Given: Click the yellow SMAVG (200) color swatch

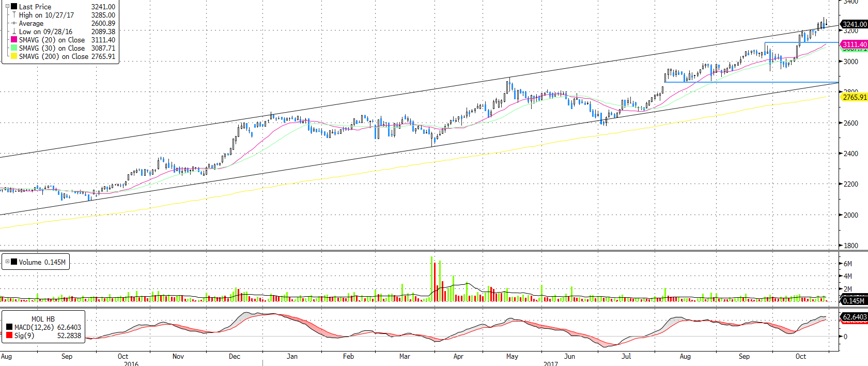Looking at the screenshot, I should coord(14,56).
